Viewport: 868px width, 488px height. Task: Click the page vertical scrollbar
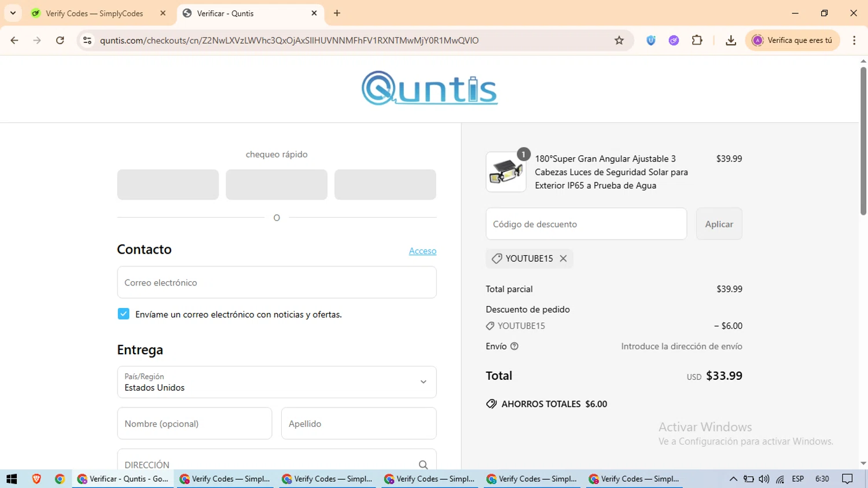pyautogui.click(x=863, y=142)
